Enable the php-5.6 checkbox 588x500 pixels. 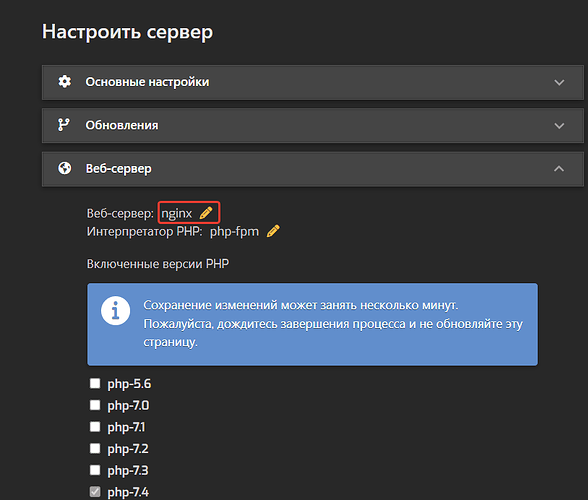coord(95,383)
